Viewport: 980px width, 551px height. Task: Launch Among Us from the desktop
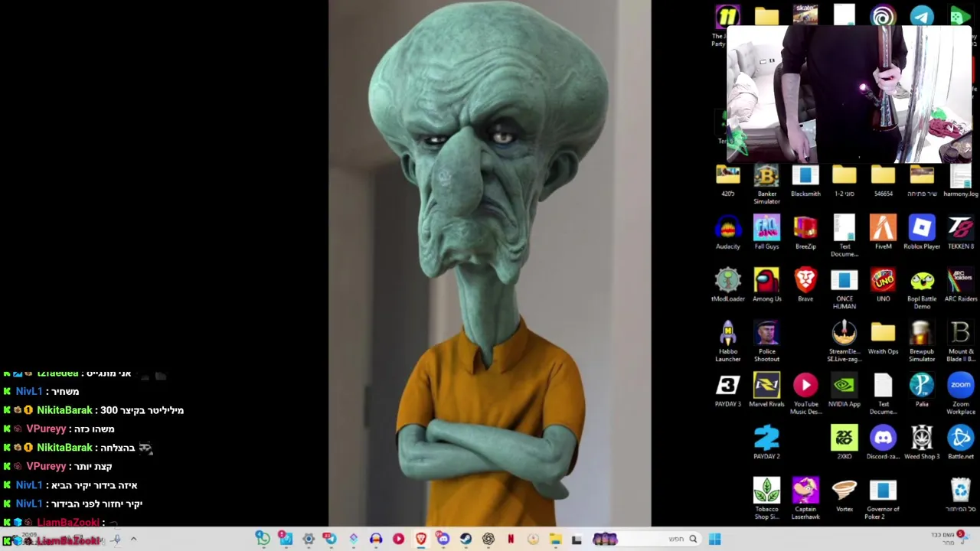coord(766,285)
